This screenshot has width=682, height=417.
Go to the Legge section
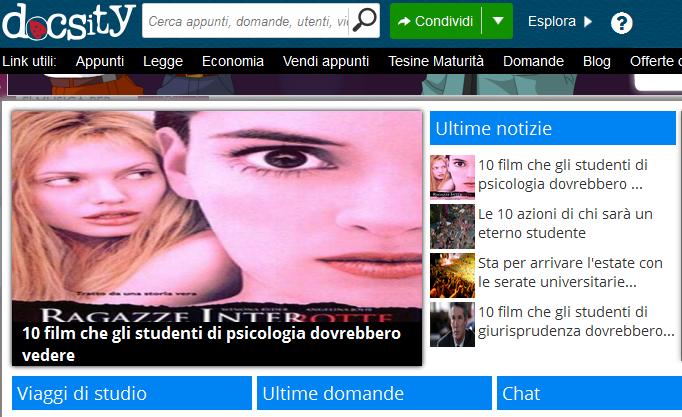[x=163, y=61]
